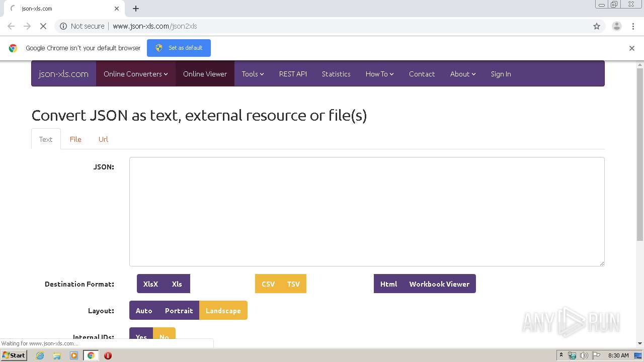644x362 pixels.
Task: Choose Xls destination format
Action: coord(177,284)
